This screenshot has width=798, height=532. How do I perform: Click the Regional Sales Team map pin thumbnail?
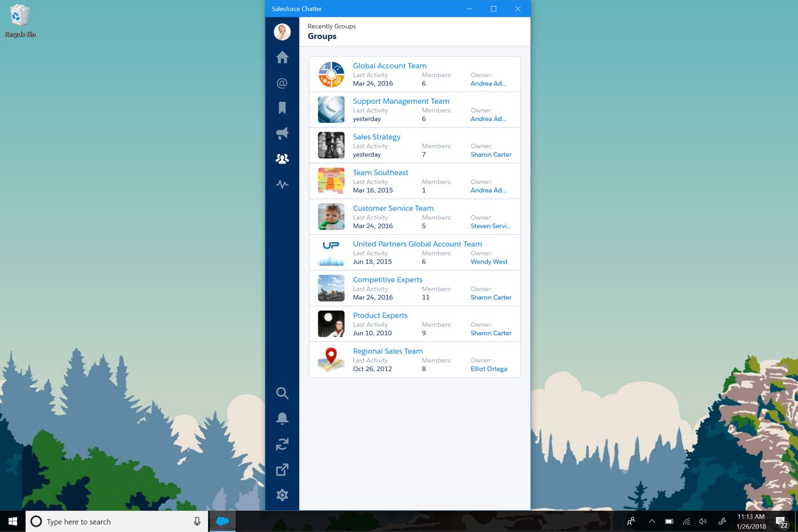coord(331,360)
